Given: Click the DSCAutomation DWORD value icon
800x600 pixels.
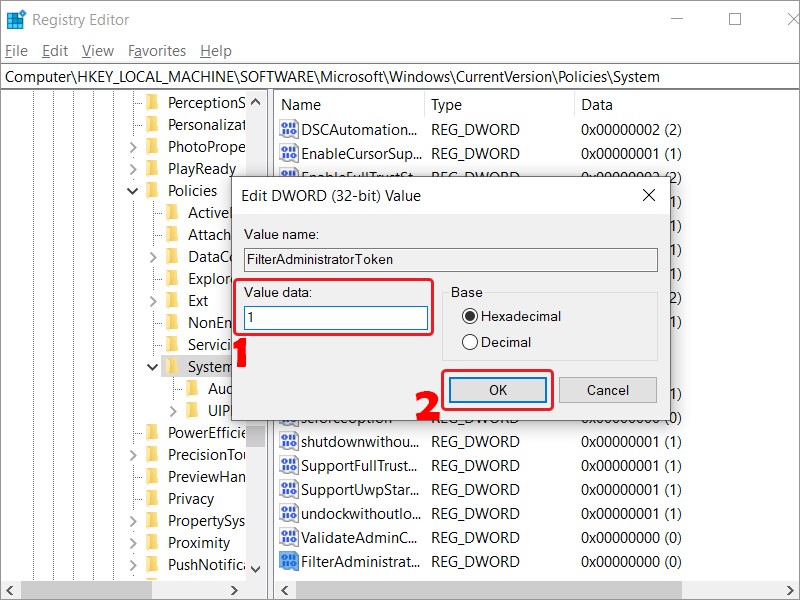Looking at the screenshot, I should (289, 130).
